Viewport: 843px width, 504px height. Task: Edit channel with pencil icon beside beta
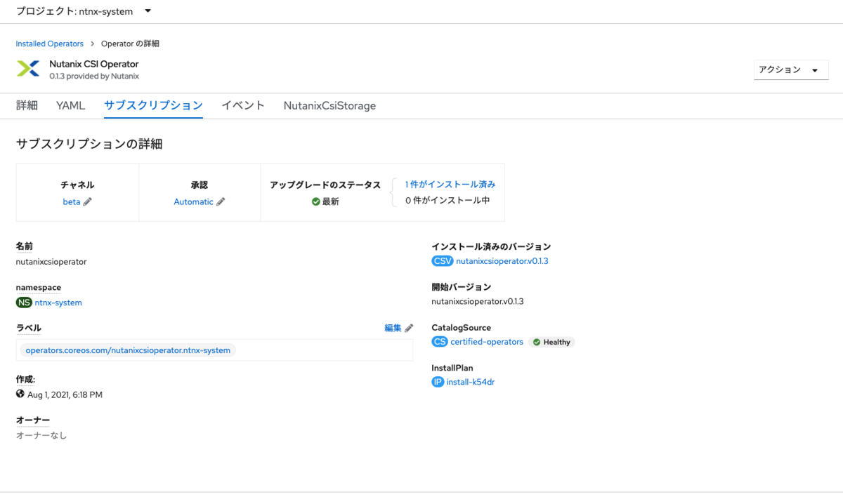pos(88,201)
